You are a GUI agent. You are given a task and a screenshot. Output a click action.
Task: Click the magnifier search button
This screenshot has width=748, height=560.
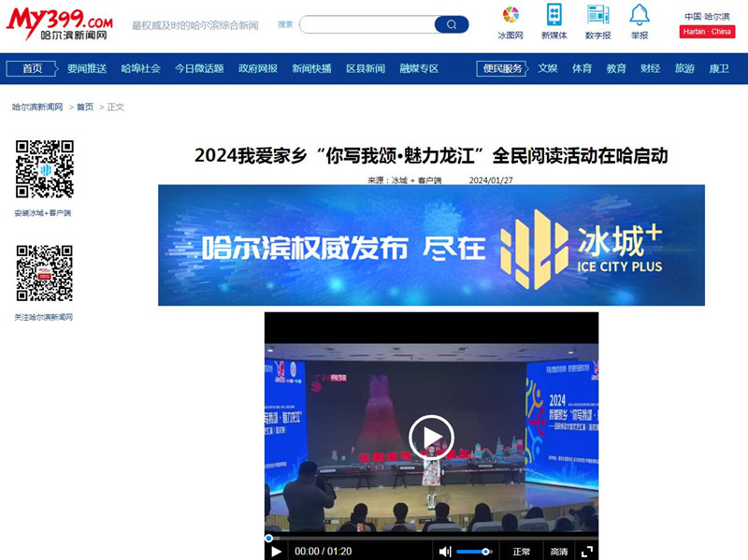tap(452, 24)
